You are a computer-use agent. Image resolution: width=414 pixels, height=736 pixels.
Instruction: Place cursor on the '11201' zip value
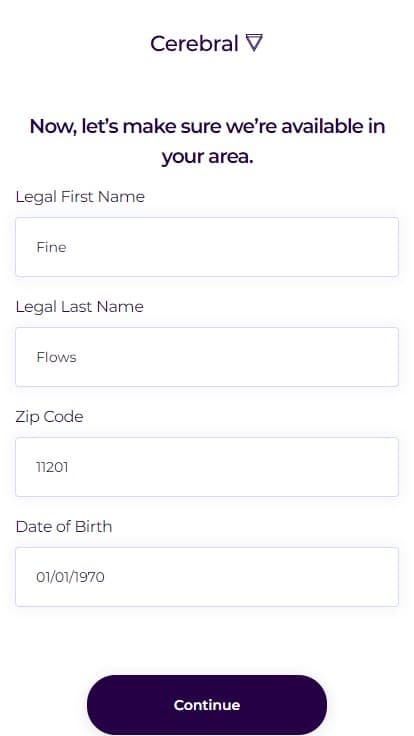click(x=52, y=467)
